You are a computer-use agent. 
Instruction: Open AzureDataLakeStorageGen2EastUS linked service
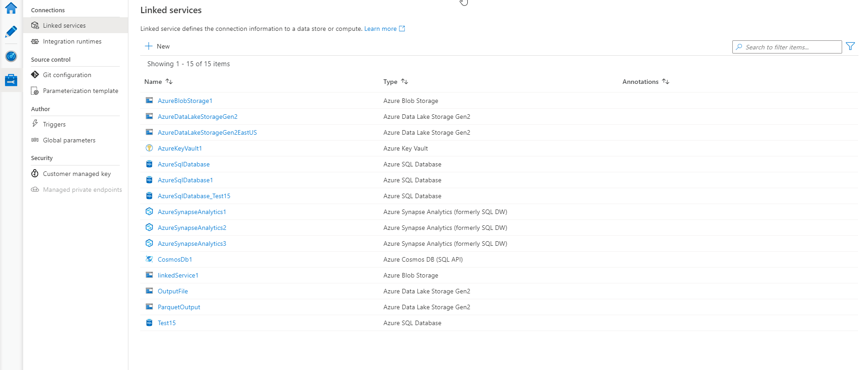[x=207, y=132]
